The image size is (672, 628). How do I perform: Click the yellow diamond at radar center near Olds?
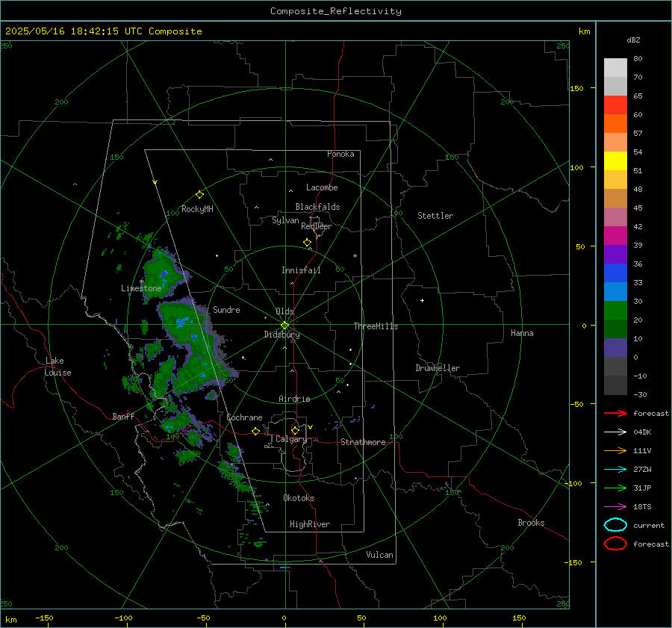(284, 326)
